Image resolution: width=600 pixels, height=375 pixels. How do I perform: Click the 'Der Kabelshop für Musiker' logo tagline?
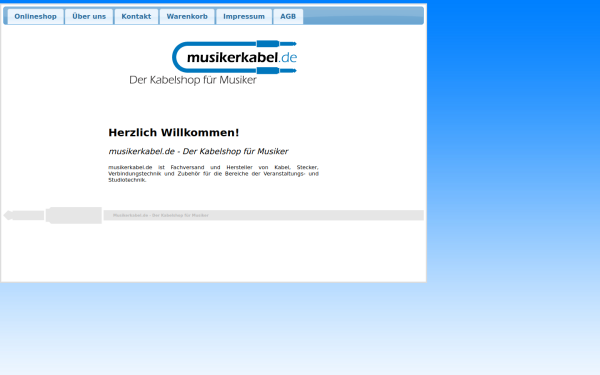[x=193, y=80]
